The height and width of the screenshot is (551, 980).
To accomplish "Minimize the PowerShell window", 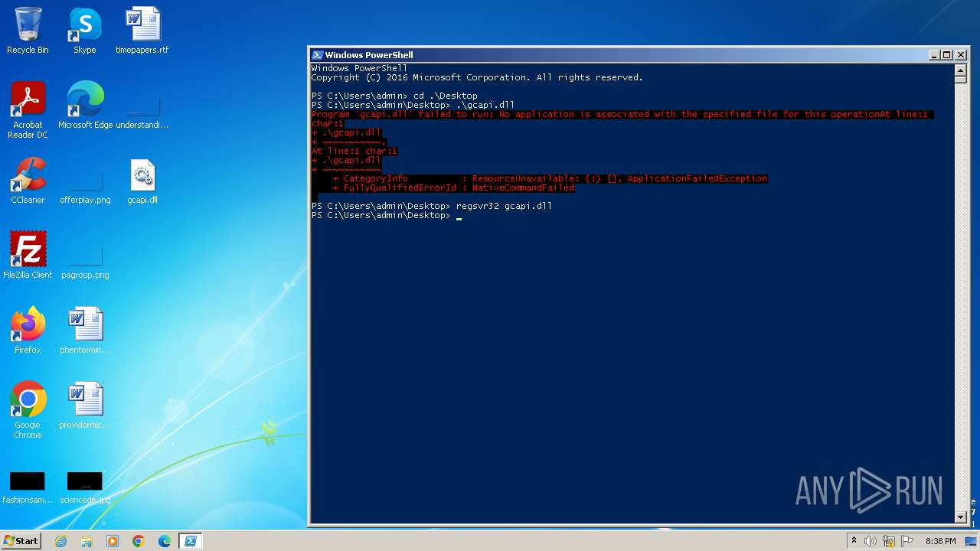I will pos(934,55).
